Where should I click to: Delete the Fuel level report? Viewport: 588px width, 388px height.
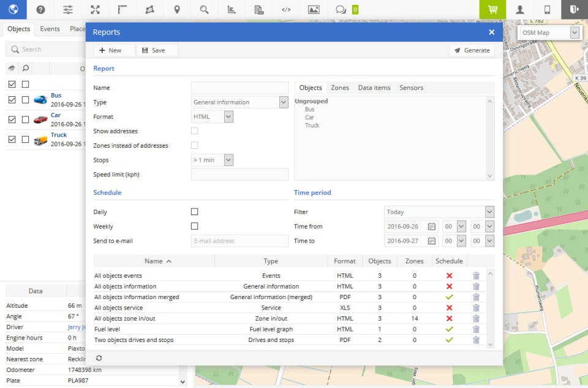pyautogui.click(x=476, y=329)
